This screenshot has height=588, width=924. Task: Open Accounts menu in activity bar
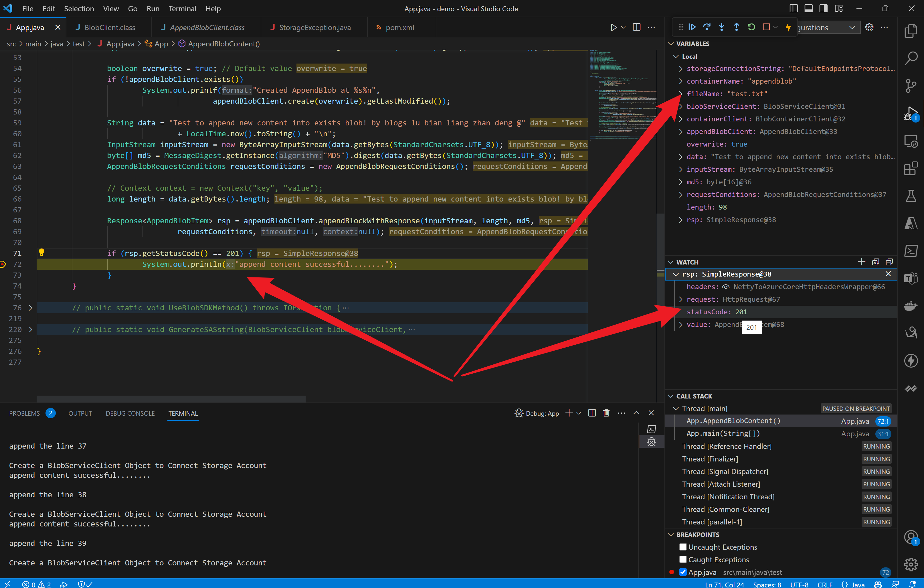coord(911,537)
